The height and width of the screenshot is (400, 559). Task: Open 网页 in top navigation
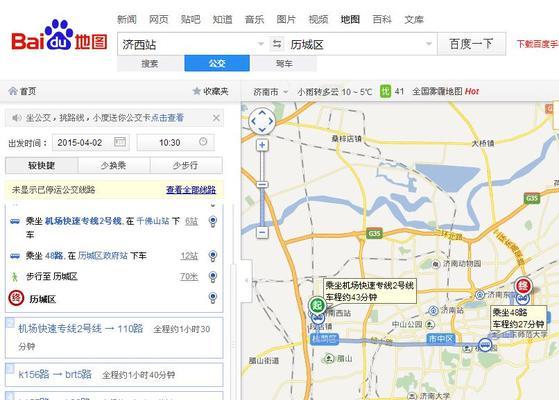(x=159, y=19)
